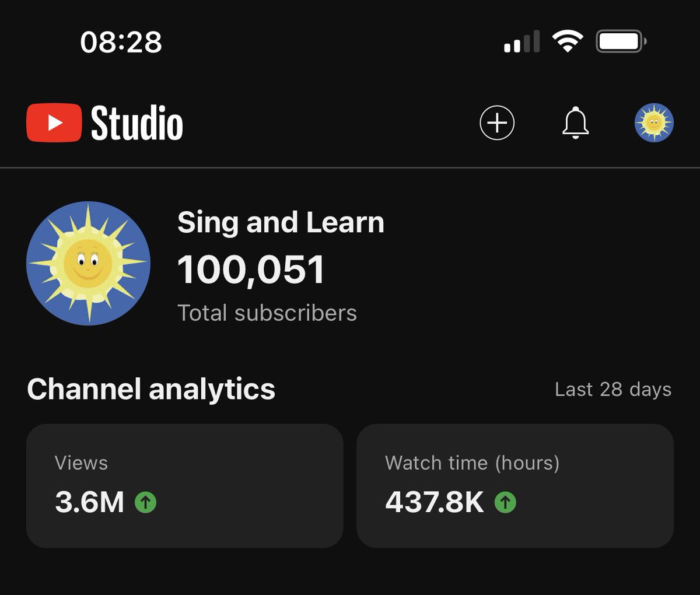This screenshot has width=700, height=595.
Task: Tap the Sing and Learn channel name
Action: 281,222
